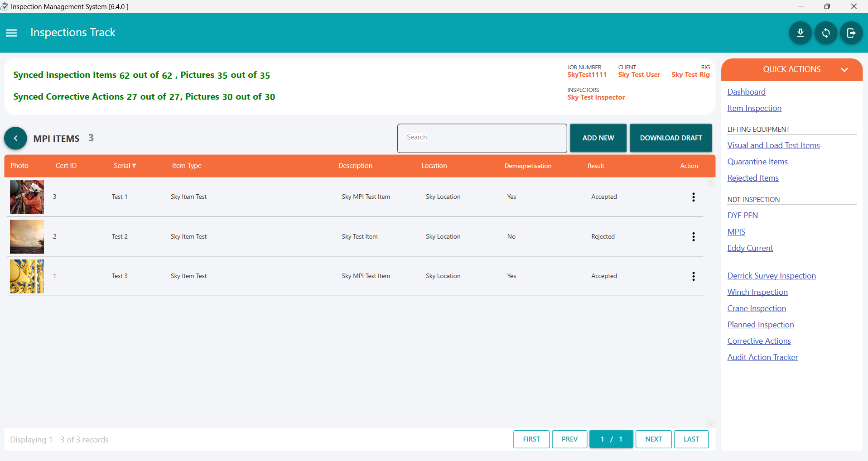Open action menu for serial Test 2
This screenshot has height=461, width=868.
(x=693, y=237)
